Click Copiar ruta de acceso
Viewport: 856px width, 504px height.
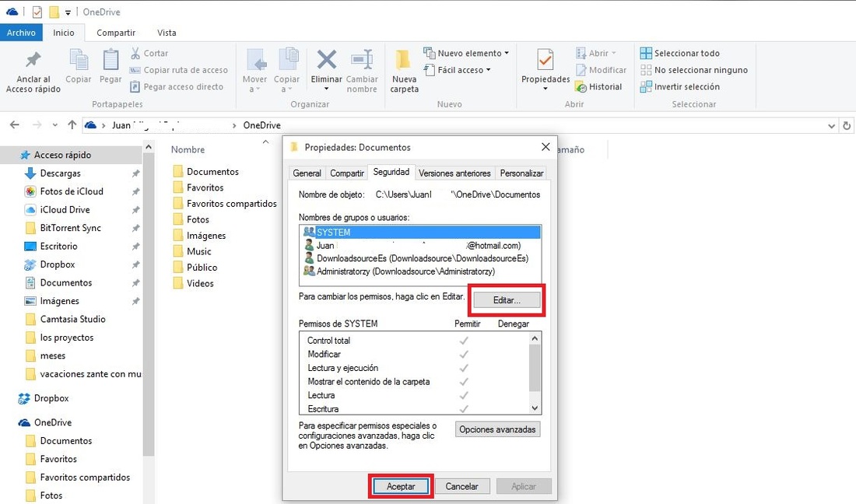[x=178, y=70]
